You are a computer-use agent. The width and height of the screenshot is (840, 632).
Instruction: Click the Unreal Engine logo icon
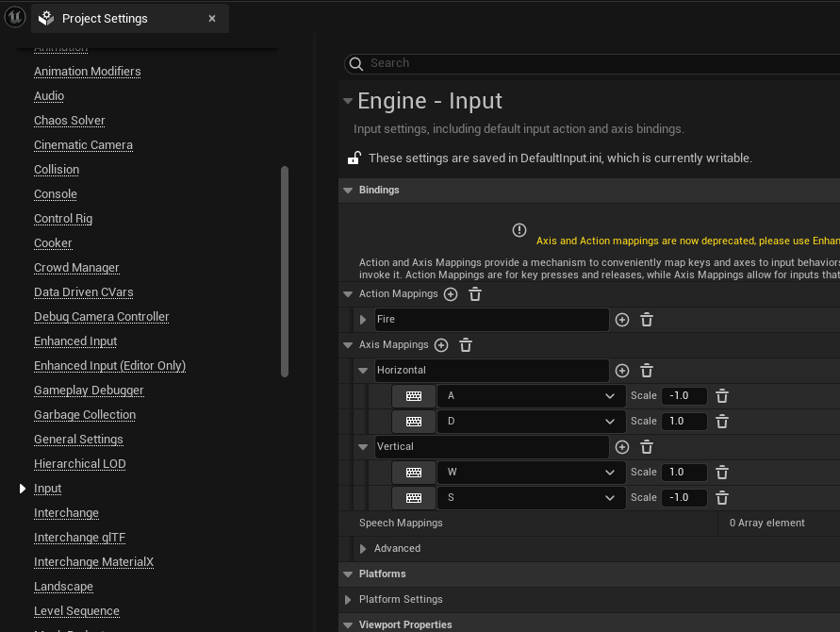click(15, 17)
